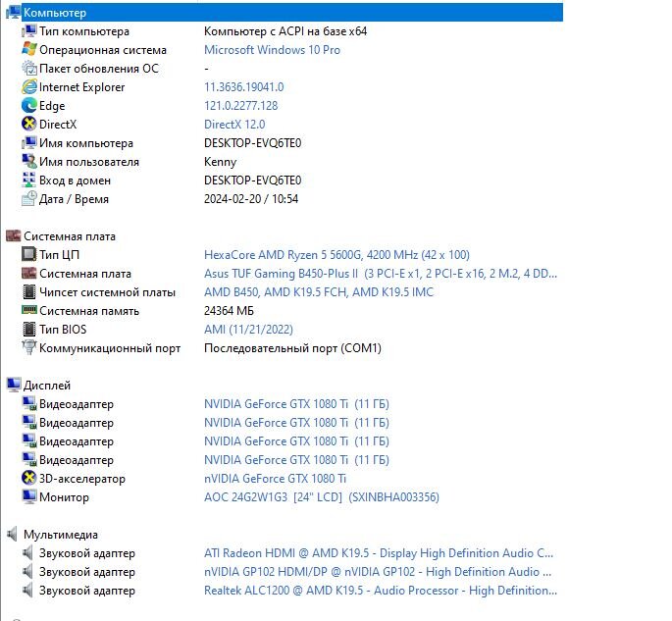
Task: Click the Тип BIOS chip icon
Action: 29,330
